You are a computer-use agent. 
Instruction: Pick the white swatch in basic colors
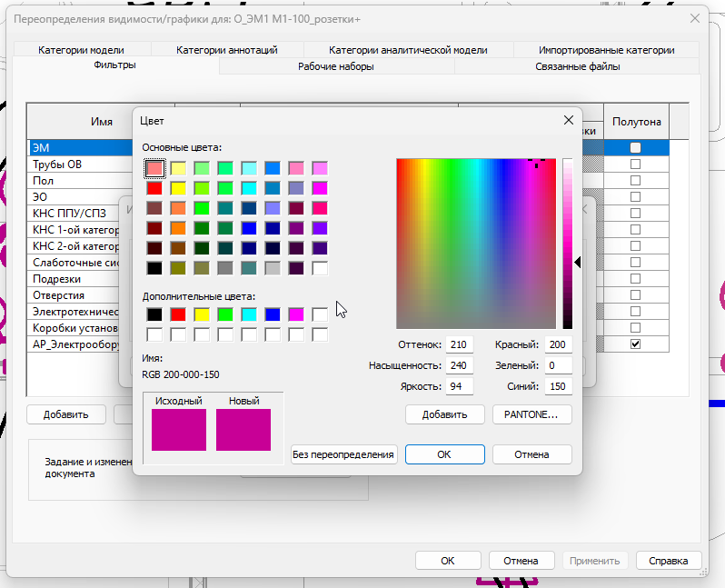click(x=320, y=268)
